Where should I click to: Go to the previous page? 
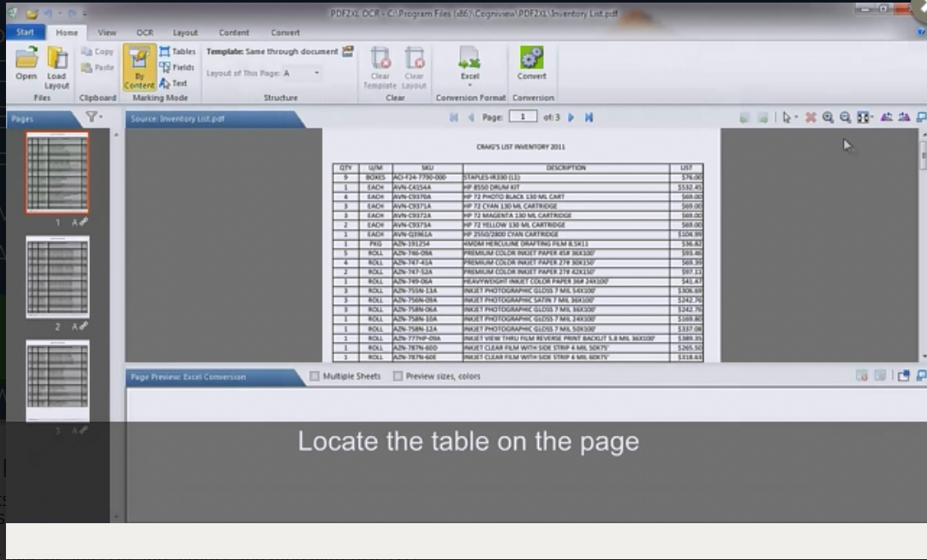click(x=471, y=117)
